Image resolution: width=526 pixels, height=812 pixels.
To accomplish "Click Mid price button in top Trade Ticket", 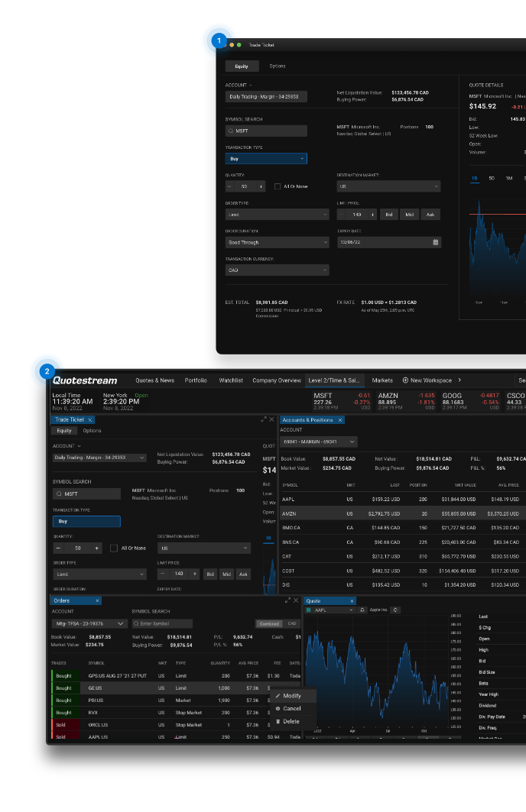I will coord(409,215).
